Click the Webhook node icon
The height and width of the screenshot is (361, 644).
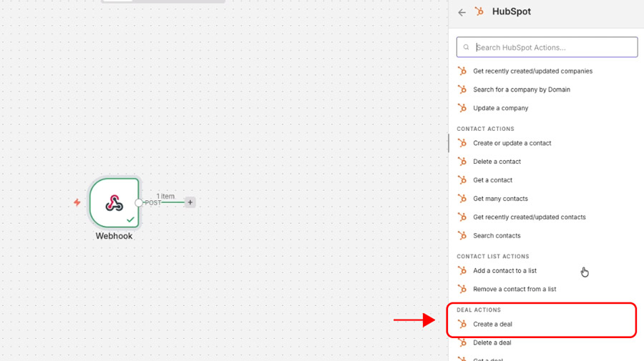pyautogui.click(x=114, y=203)
